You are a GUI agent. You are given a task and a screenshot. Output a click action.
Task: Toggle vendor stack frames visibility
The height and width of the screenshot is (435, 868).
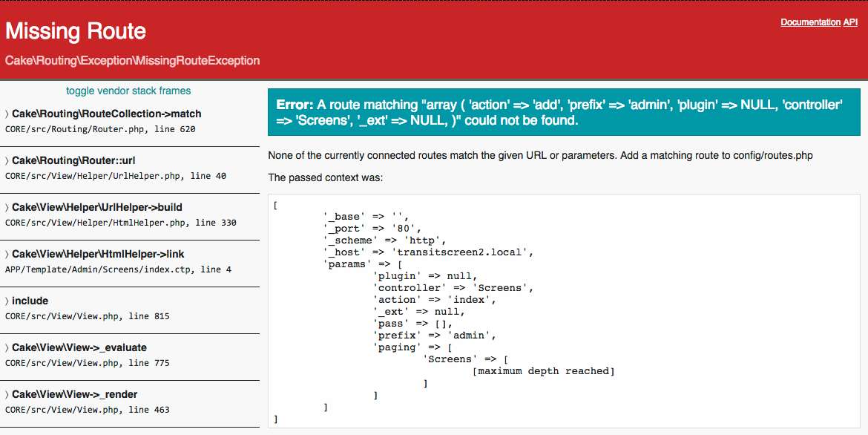[128, 91]
